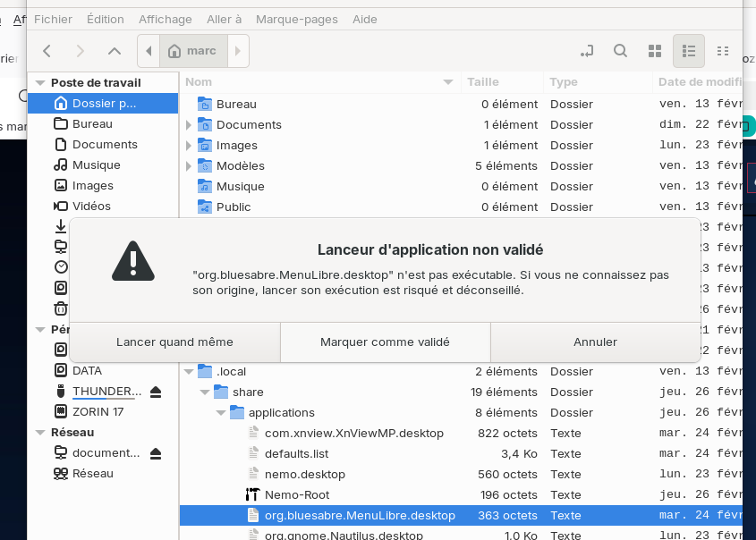Open the Marque-pages menu
This screenshot has width=756, height=540.
[x=296, y=19]
